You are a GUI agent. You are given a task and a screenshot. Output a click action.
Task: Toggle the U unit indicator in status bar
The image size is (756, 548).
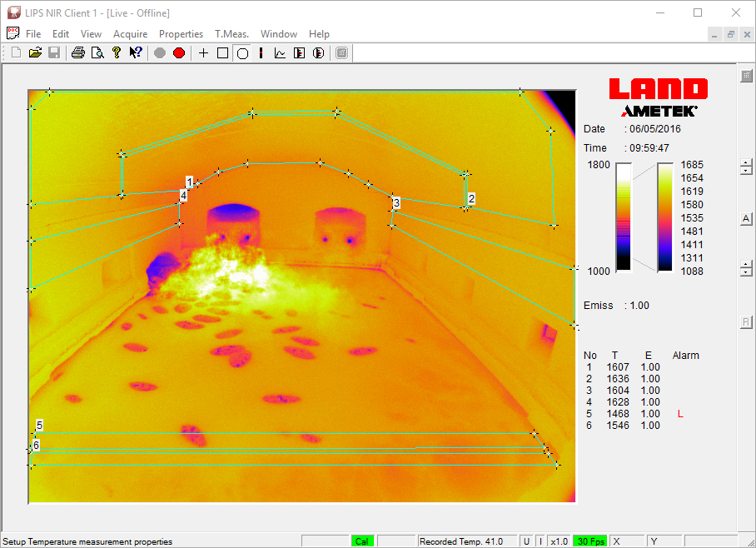(525, 541)
